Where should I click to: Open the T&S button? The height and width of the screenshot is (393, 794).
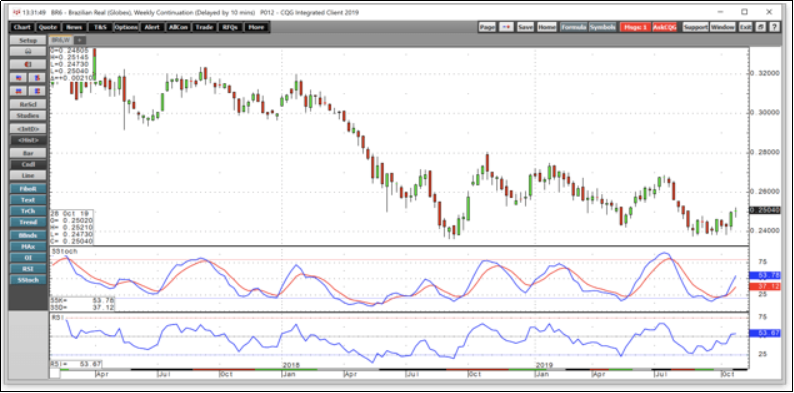click(100, 27)
